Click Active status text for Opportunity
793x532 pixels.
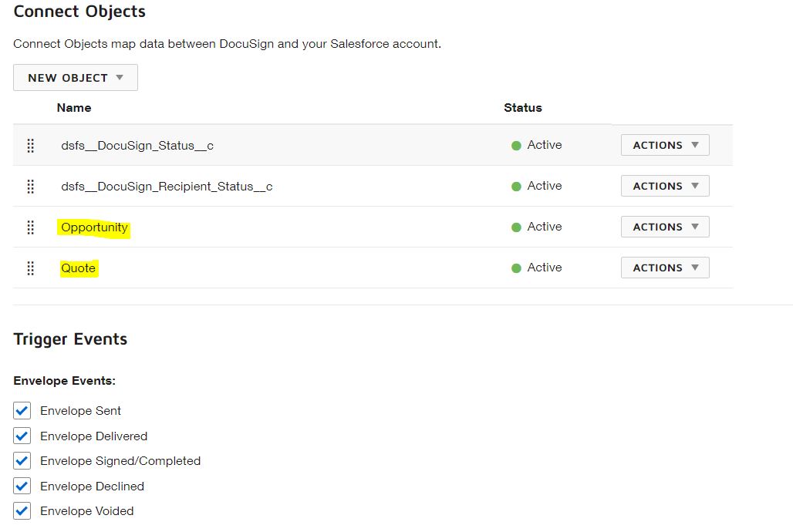tap(545, 227)
